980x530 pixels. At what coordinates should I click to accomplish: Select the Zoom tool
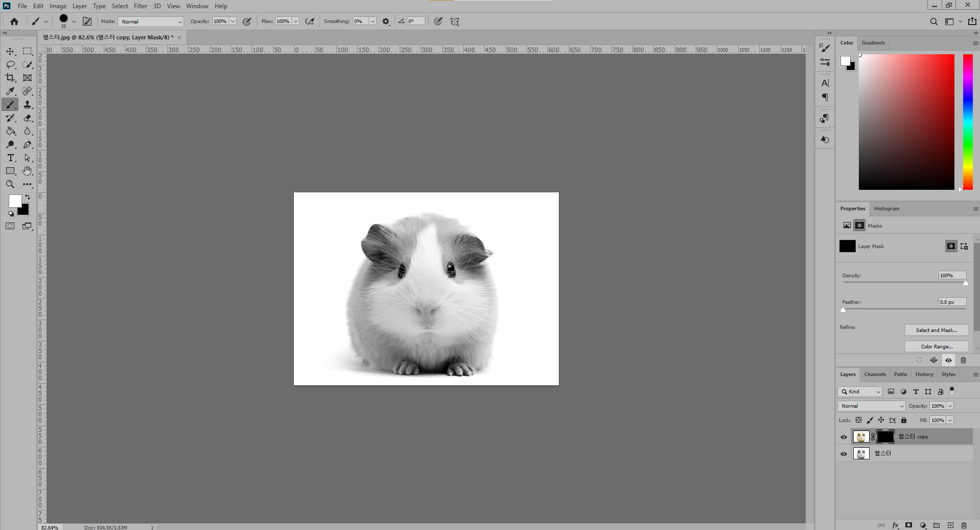(10, 184)
